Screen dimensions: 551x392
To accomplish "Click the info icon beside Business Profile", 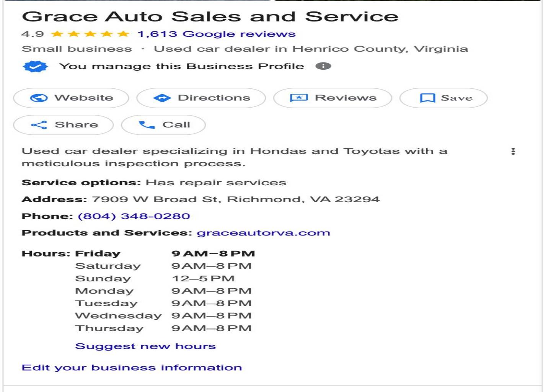I will click(x=323, y=66).
